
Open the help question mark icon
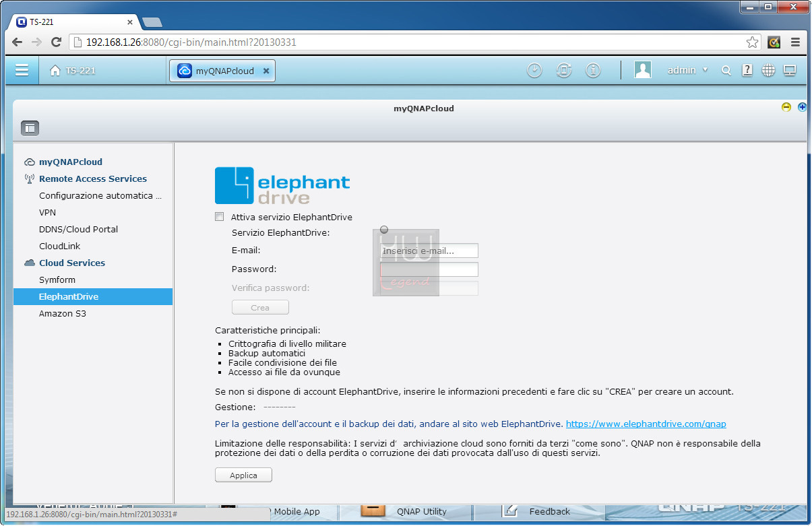pyautogui.click(x=747, y=70)
